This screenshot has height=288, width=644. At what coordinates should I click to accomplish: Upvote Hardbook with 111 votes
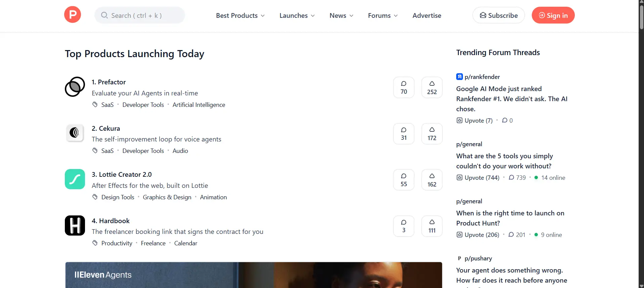pos(432,226)
